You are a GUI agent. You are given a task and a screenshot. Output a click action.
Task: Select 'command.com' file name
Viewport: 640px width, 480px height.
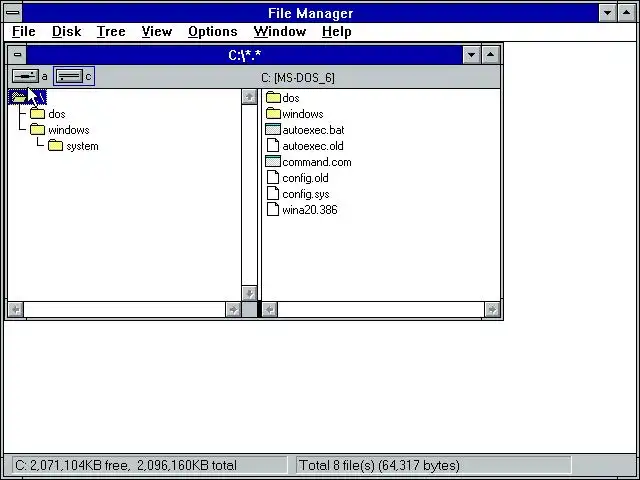[317, 162]
